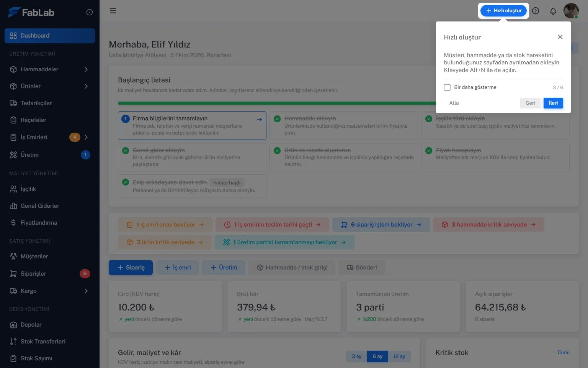This screenshot has height=368, width=588.
Task: Expand the Ürünler submenu chevron
Action: (86, 86)
